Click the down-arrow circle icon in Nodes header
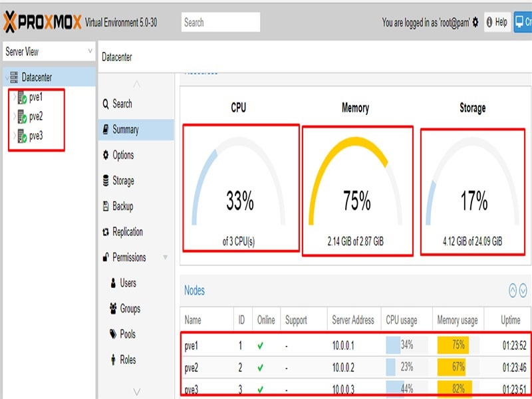The height and width of the screenshot is (399, 532). click(523, 291)
